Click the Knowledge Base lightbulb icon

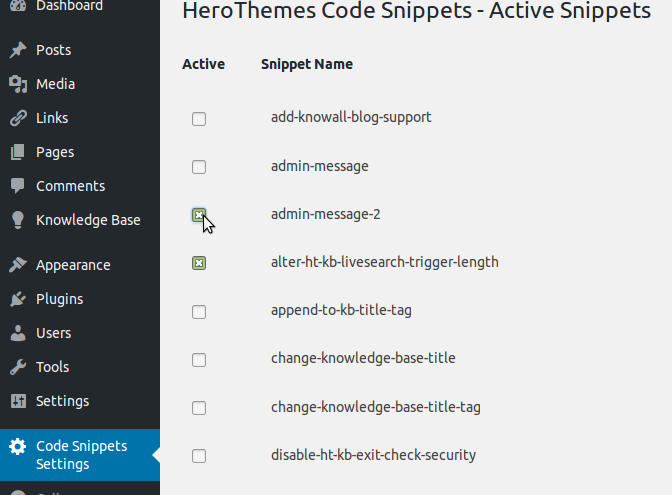[x=18, y=220]
